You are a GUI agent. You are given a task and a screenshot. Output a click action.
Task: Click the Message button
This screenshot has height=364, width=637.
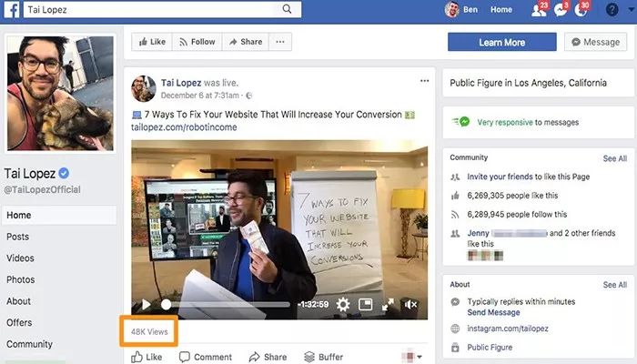[595, 42]
